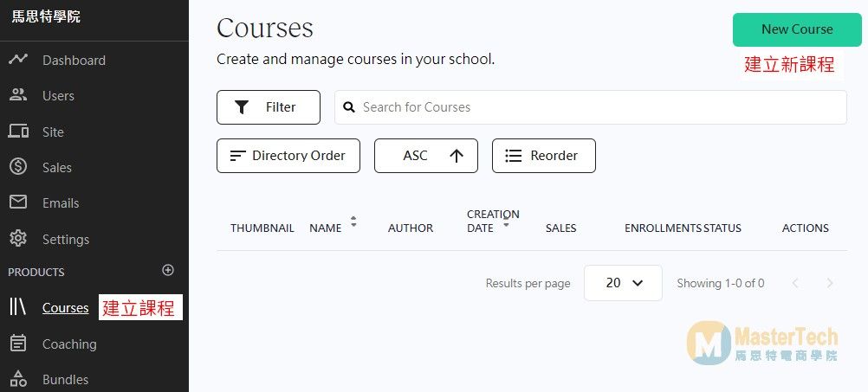Open Courses in the sidebar
The height and width of the screenshot is (392, 868).
65,308
